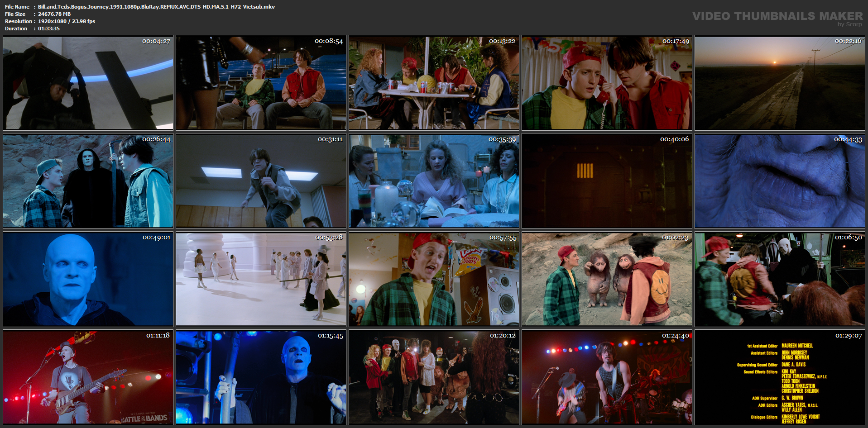Click the file size value 24676.78 MB
The height and width of the screenshot is (428, 868).
(x=54, y=14)
